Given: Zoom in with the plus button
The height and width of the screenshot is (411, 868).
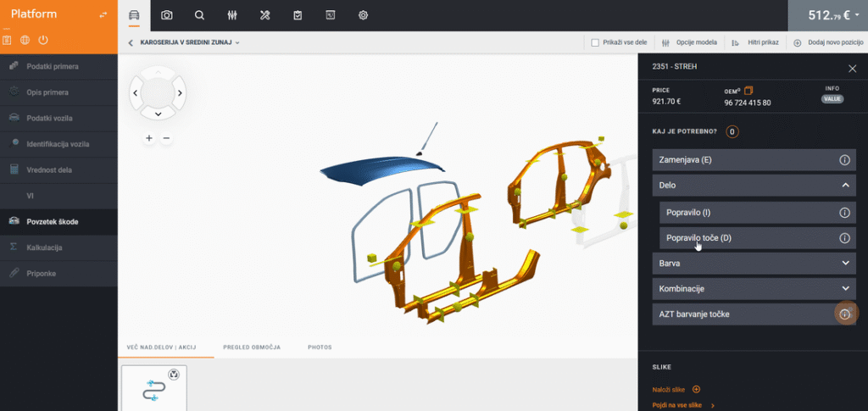Looking at the screenshot, I should coord(149,138).
